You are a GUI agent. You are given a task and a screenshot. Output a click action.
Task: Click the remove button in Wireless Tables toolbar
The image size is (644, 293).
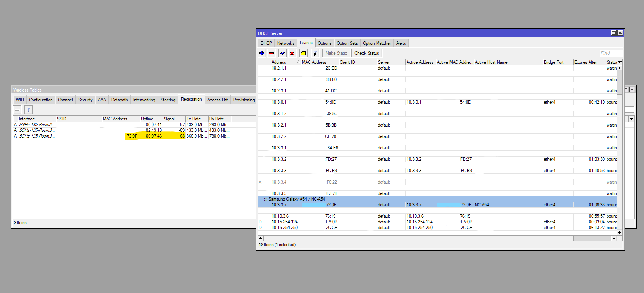[x=17, y=110]
